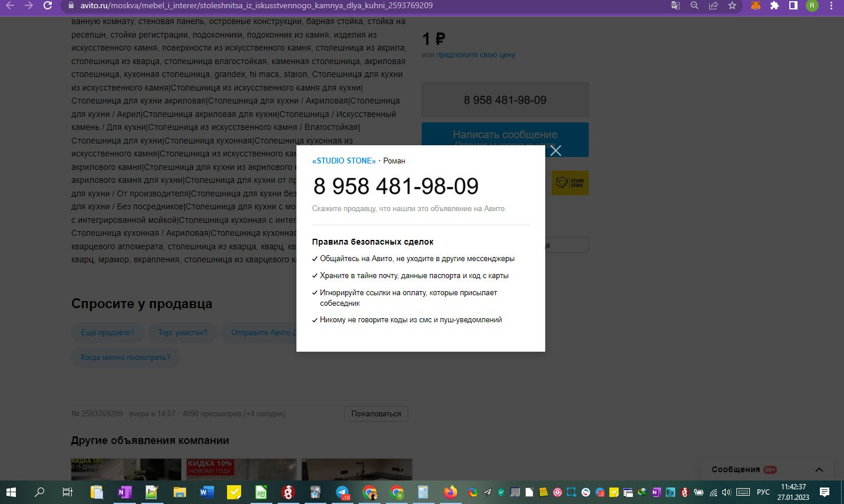Screen dimensions: 844x504
Task: Open Chrome's three-dot menu
Action: [x=831, y=5]
